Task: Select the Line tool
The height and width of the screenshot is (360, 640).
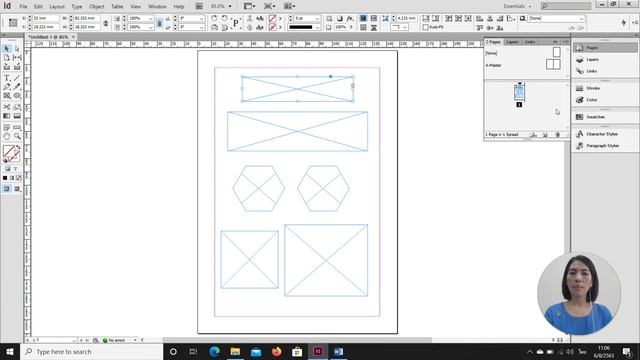Action: coord(17,78)
